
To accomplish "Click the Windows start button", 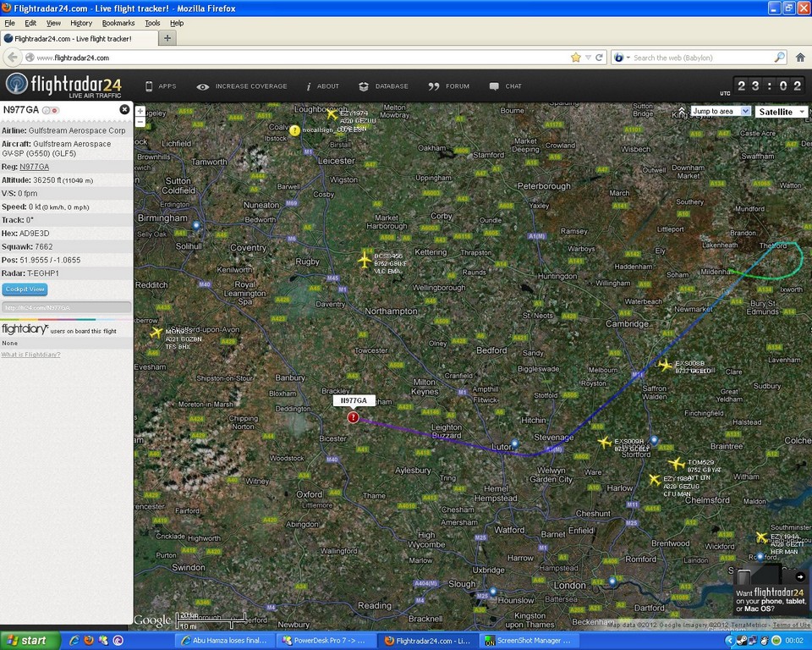I will pyautogui.click(x=25, y=641).
